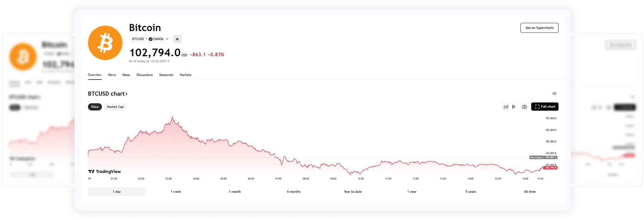Switch to the Seasonals tab
This screenshot has width=644, height=220.
tap(166, 75)
